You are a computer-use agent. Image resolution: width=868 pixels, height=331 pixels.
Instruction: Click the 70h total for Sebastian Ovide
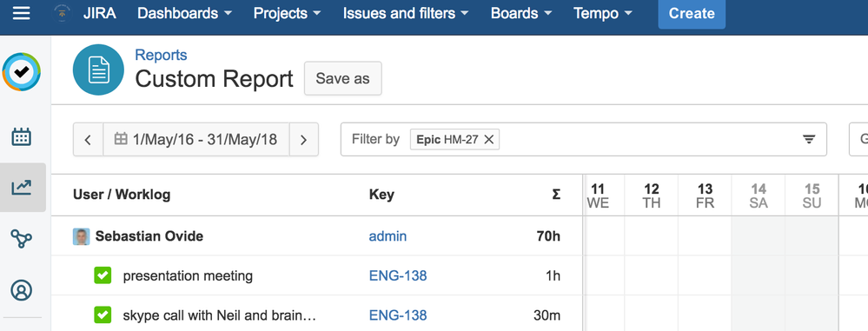(x=548, y=236)
